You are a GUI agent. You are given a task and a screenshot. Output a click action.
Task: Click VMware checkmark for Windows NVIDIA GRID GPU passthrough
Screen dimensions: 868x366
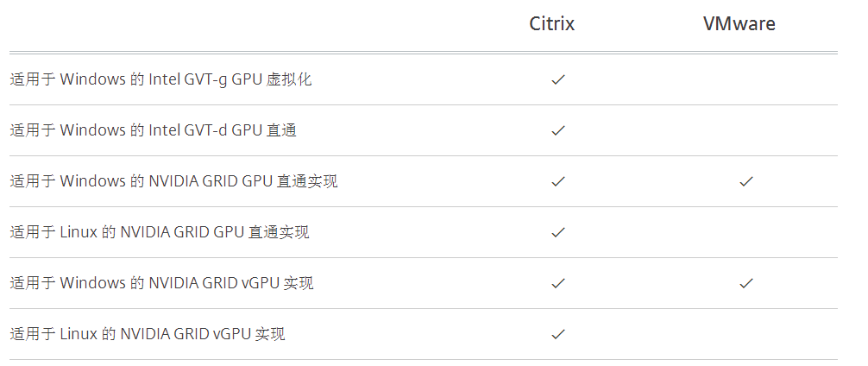[746, 181]
